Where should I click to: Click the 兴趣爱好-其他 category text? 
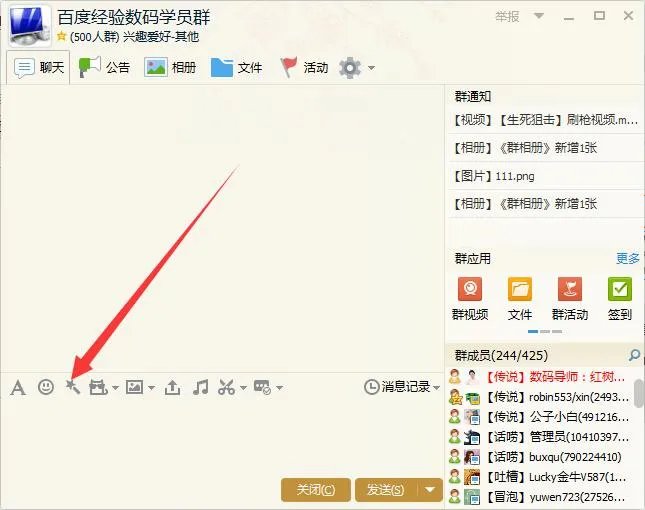click(x=161, y=37)
